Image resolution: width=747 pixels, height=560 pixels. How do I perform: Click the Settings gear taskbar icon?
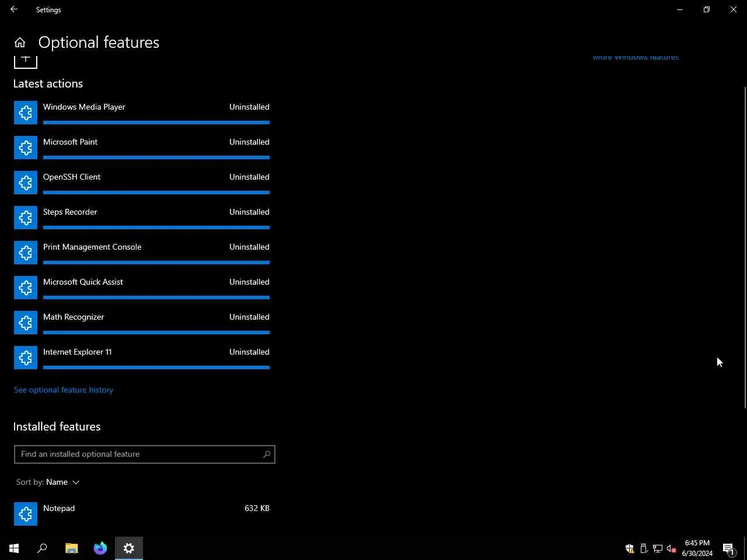pos(129,548)
